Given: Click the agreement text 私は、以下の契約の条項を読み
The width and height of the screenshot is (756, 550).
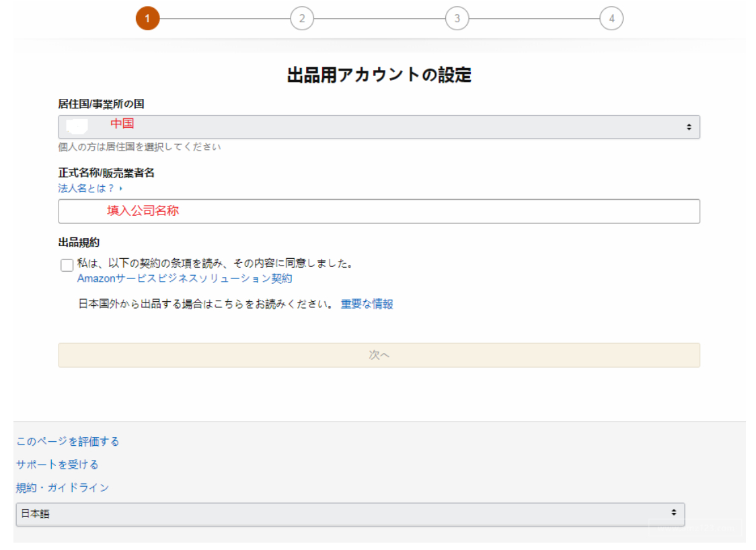Looking at the screenshot, I should tap(215, 264).
